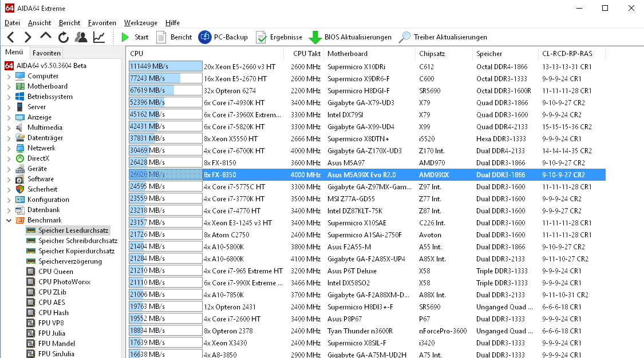This screenshot has height=358, width=644.
Task: Open the FPU VP8 benchmark
Action: (x=46, y=323)
